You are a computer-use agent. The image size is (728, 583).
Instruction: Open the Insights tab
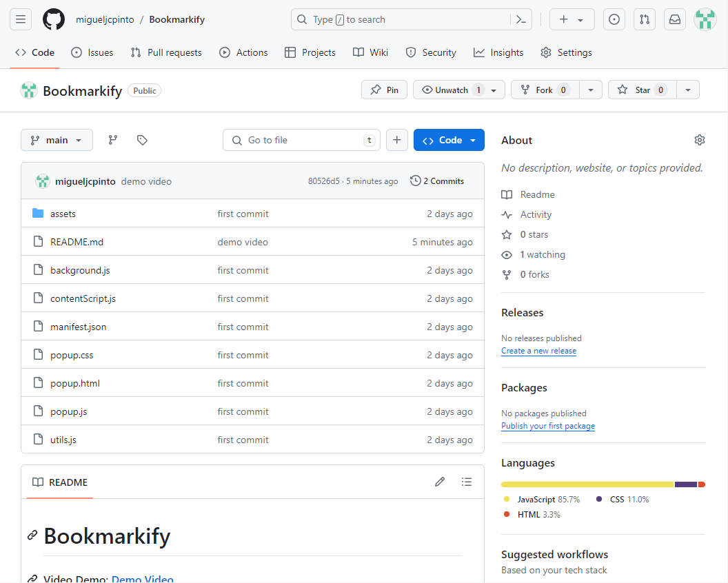[498, 52]
